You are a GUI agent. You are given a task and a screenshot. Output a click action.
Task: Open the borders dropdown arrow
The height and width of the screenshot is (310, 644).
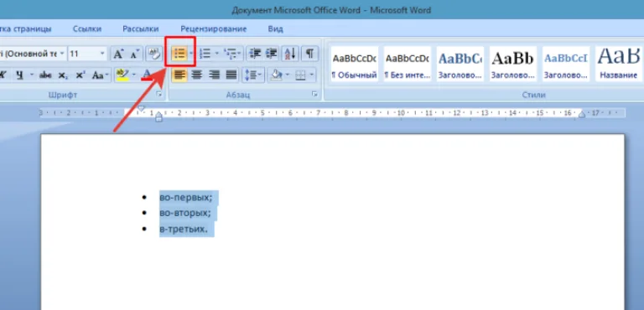click(x=312, y=75)
